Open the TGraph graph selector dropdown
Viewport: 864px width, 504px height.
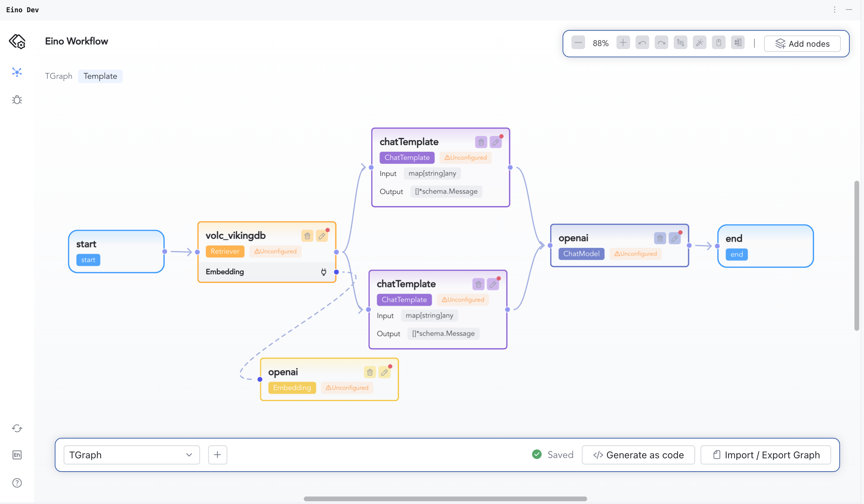pos(132,455)
